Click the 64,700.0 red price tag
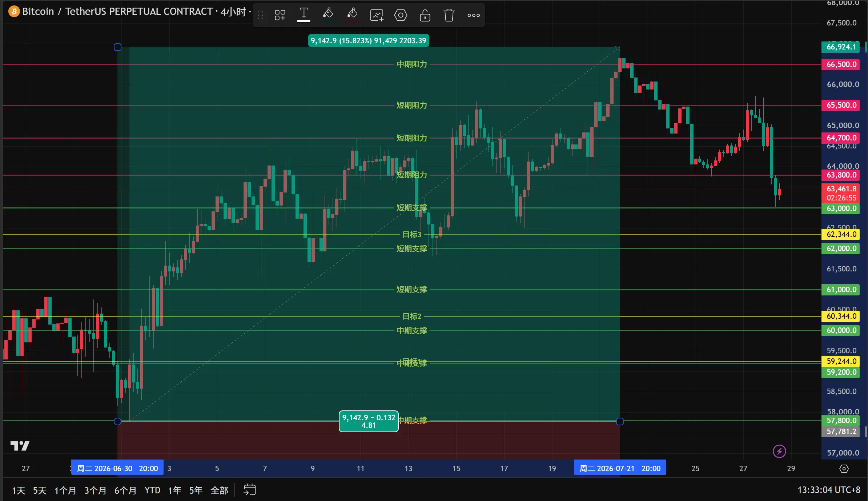This screenshot has height=501, width=868. [840, 138]
